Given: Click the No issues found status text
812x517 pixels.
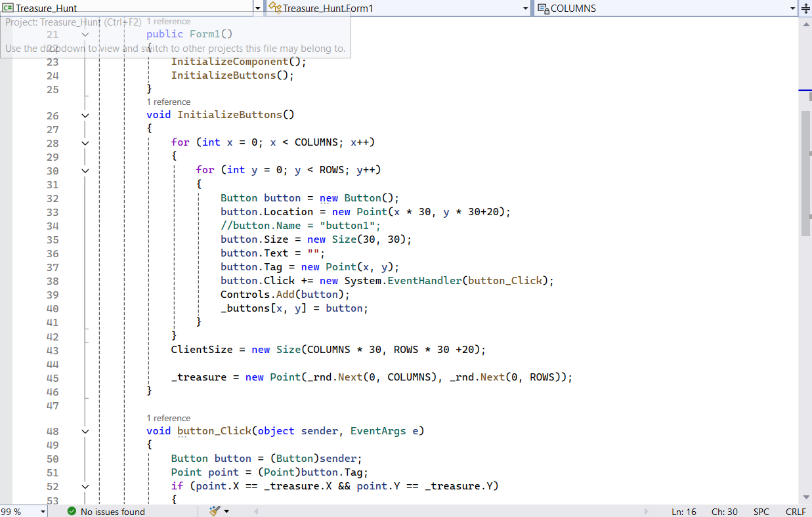Looking at the screenshot, I should (113, 512).
